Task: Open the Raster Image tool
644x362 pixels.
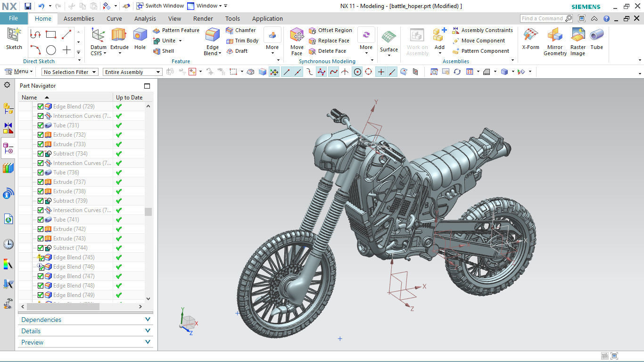Action: [x=578, y=41]
